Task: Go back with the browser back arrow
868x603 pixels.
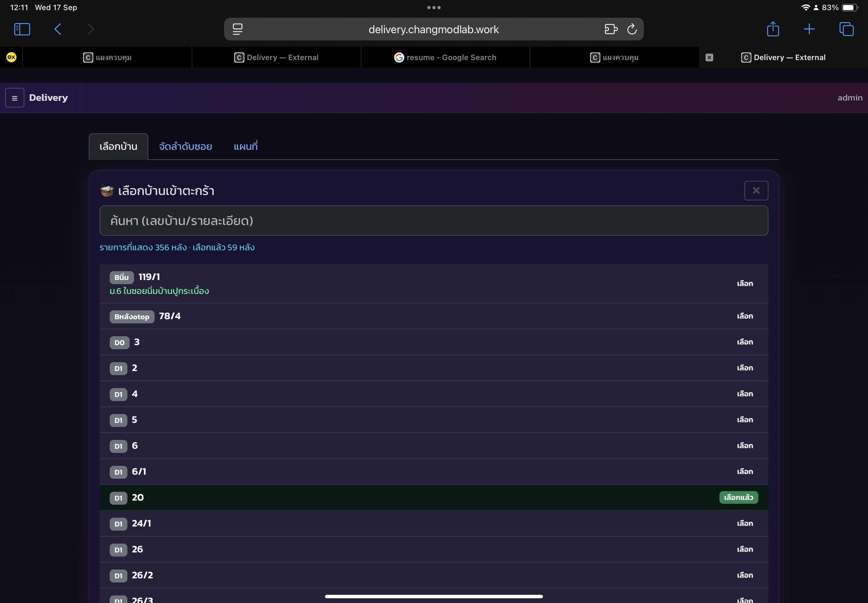Action: pos(58,29)
